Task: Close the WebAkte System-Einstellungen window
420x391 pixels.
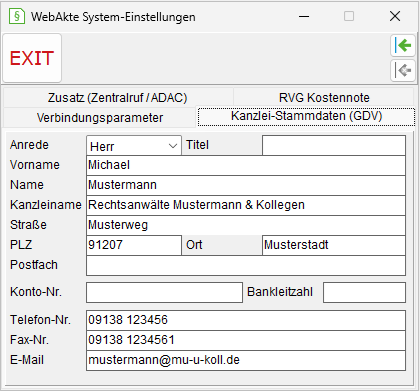Action: pos(395,16)
